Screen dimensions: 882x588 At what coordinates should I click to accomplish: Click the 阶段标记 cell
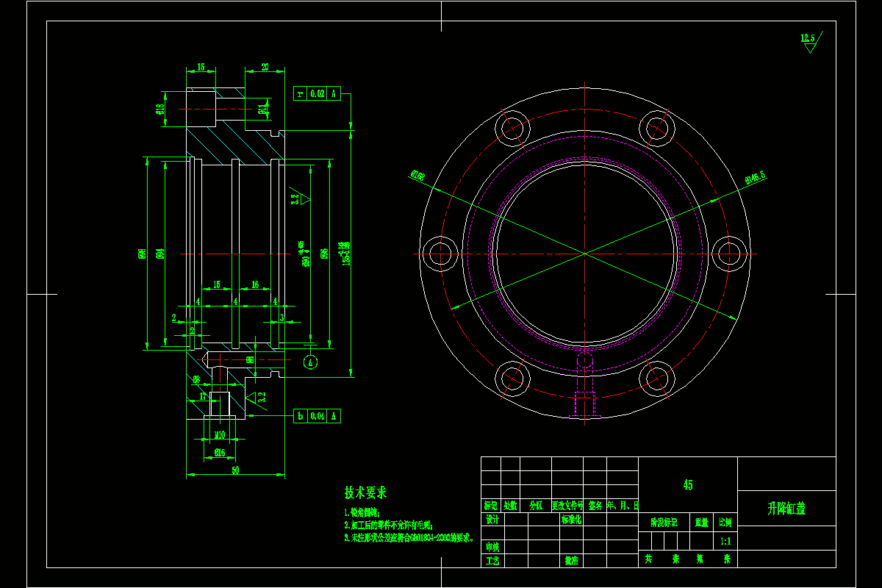(x=664, y=523)
